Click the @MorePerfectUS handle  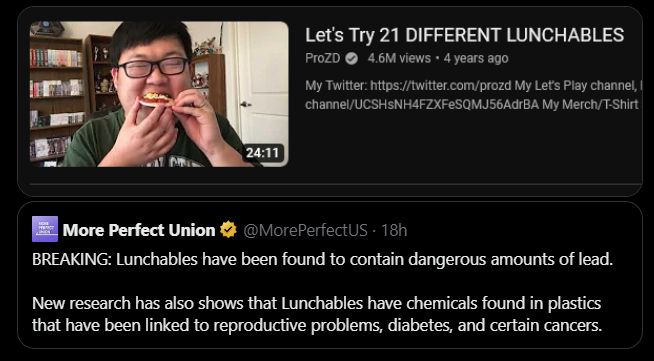click(x=305, y=230)
